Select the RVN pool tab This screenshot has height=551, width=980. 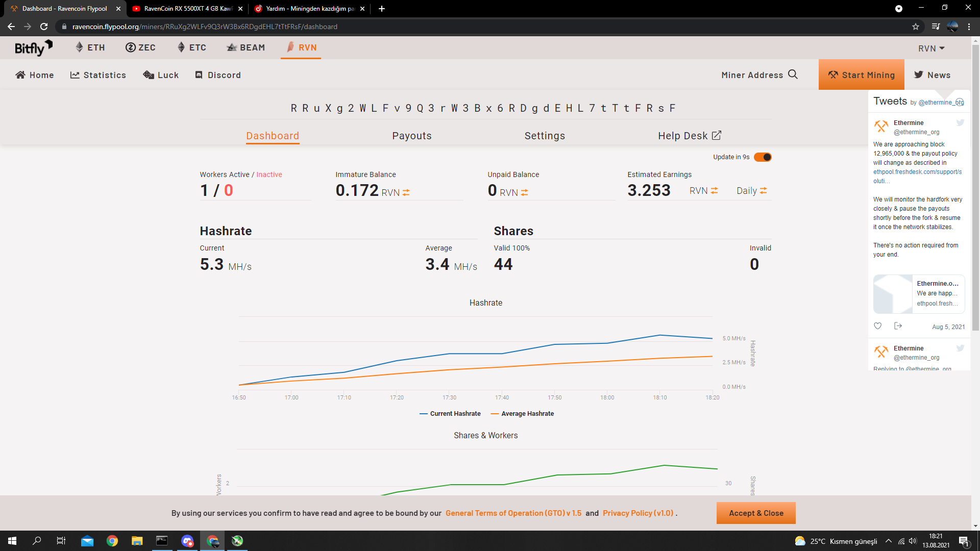tap(301, 47)
